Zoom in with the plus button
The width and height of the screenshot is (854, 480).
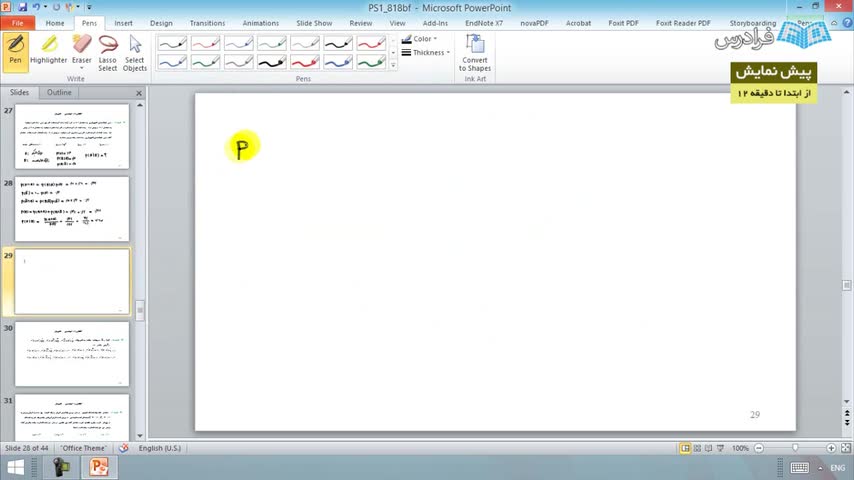point(831,448)
